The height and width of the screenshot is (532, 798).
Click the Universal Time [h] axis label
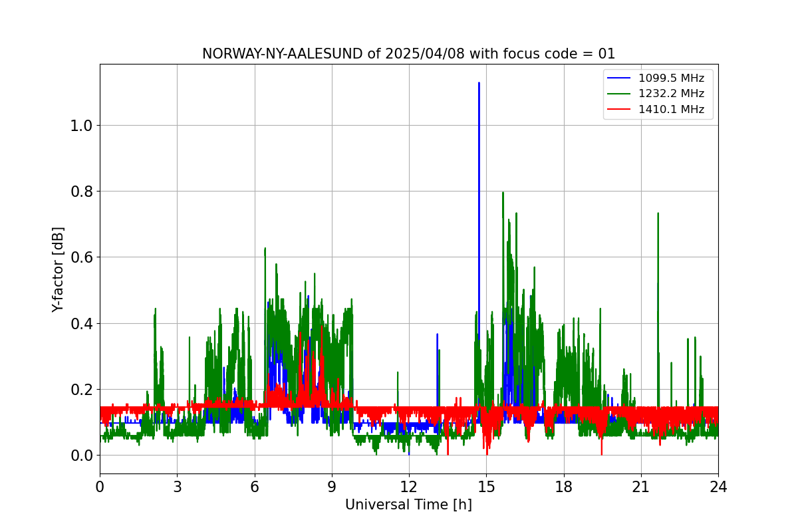(x=408, y=505)
